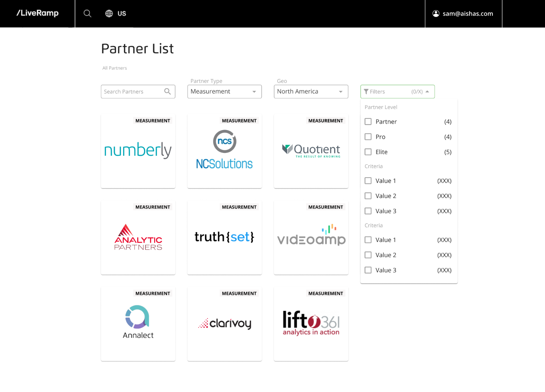Viewport: 545px width, 392px height.
Task: Click the magnifier in Search Partners
Action: pyautogui.click(x=167, y=91)
